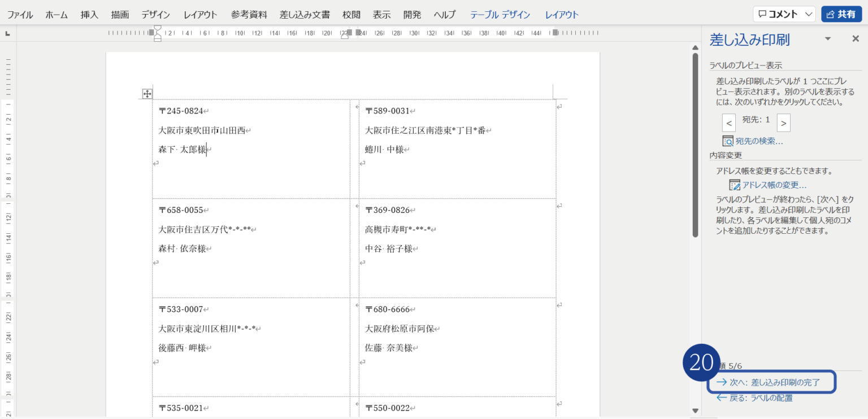Show the next recipient label
Image resolution: width=868 pixels, height=419 pixels.
[x=783, y=123]
